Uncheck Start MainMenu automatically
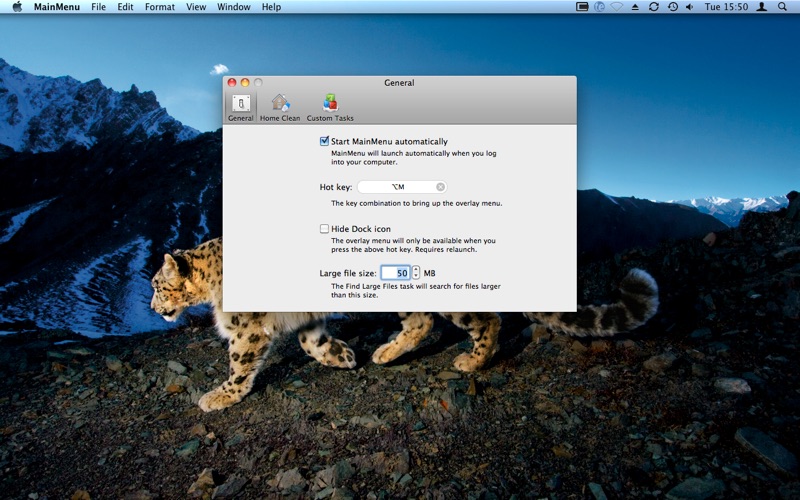The image size is (800, 500). pos(324,141)
